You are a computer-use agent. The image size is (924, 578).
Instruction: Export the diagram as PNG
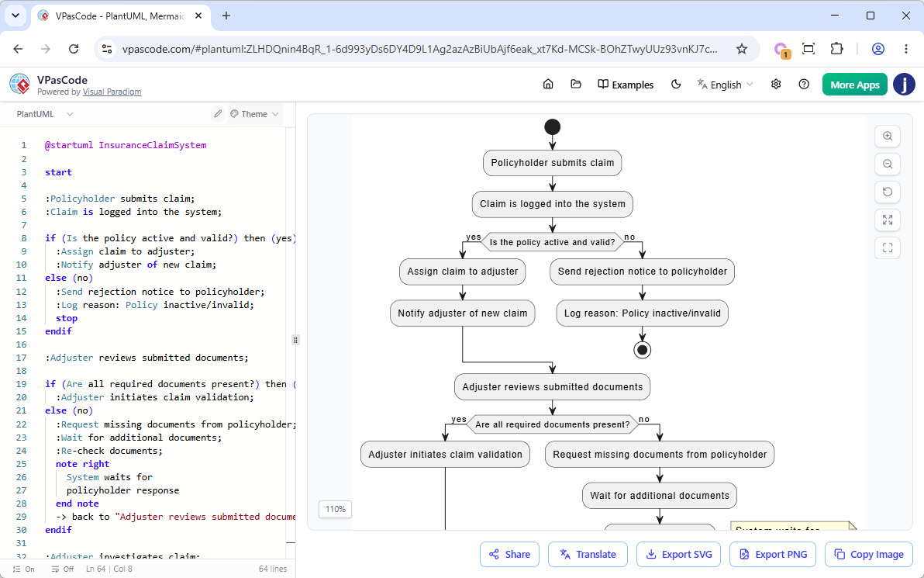click(x=773, y=555)
